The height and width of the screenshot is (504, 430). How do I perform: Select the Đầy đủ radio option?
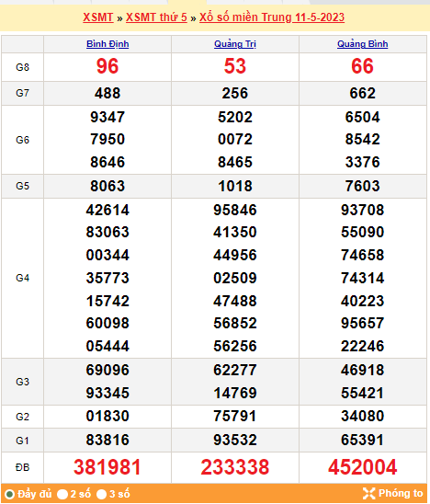9,494
